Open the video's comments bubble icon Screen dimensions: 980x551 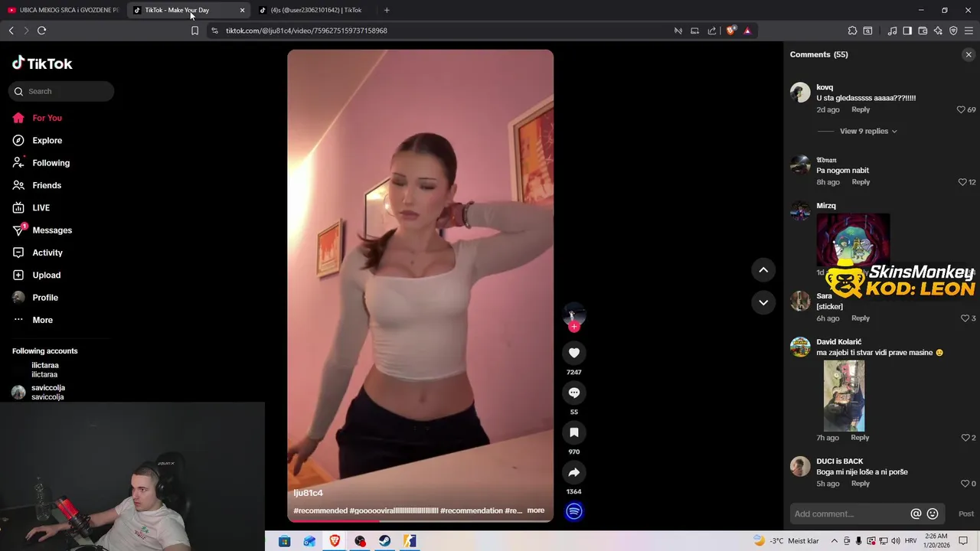click(574, 393)
